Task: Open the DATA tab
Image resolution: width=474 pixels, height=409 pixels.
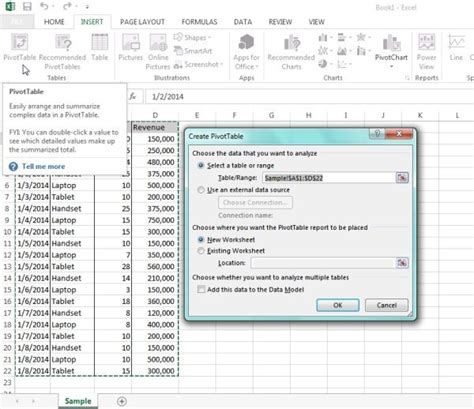Action: (x=243, y=22)
